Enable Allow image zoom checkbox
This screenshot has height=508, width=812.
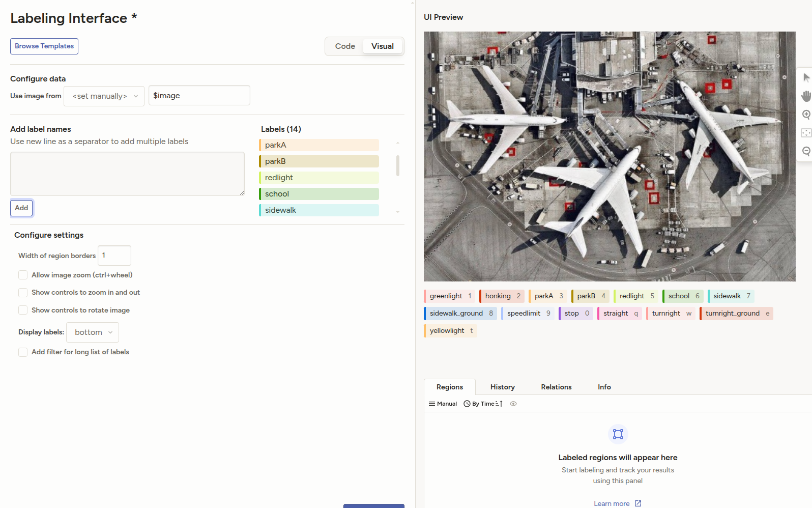pyautogui.click(x=23, y=275)
